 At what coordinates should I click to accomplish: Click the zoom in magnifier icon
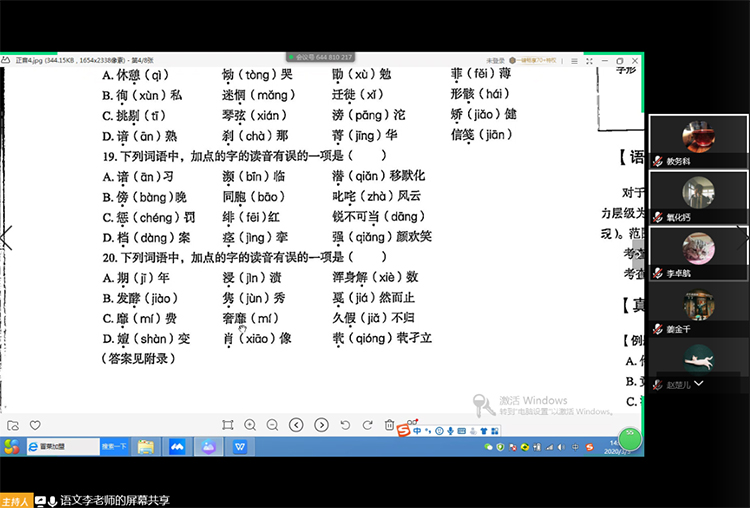(250, 425)
